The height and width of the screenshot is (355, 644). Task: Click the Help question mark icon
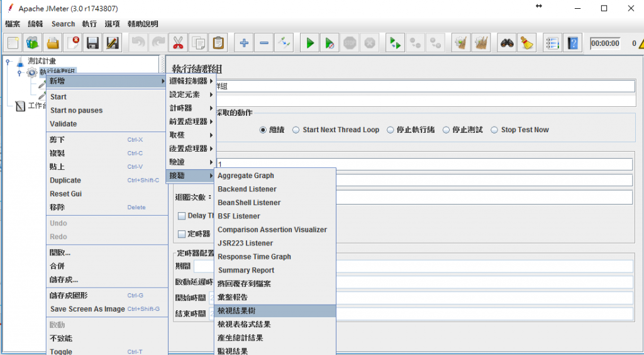coord(572,43)
